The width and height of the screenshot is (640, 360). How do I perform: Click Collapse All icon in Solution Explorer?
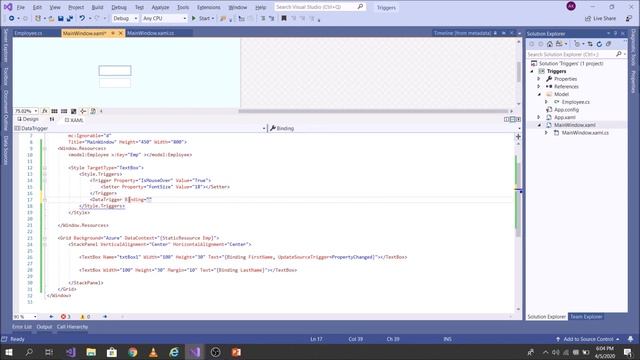(x=609, y=44)
